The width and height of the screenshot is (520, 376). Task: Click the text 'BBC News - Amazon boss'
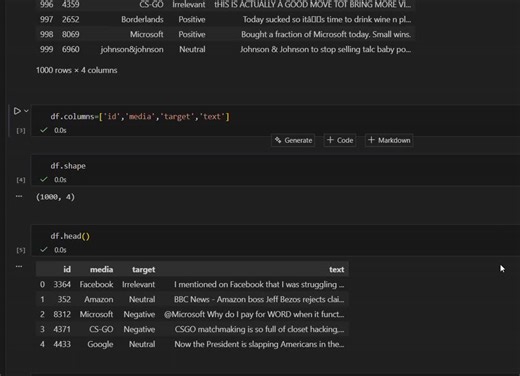click(219, 299)
